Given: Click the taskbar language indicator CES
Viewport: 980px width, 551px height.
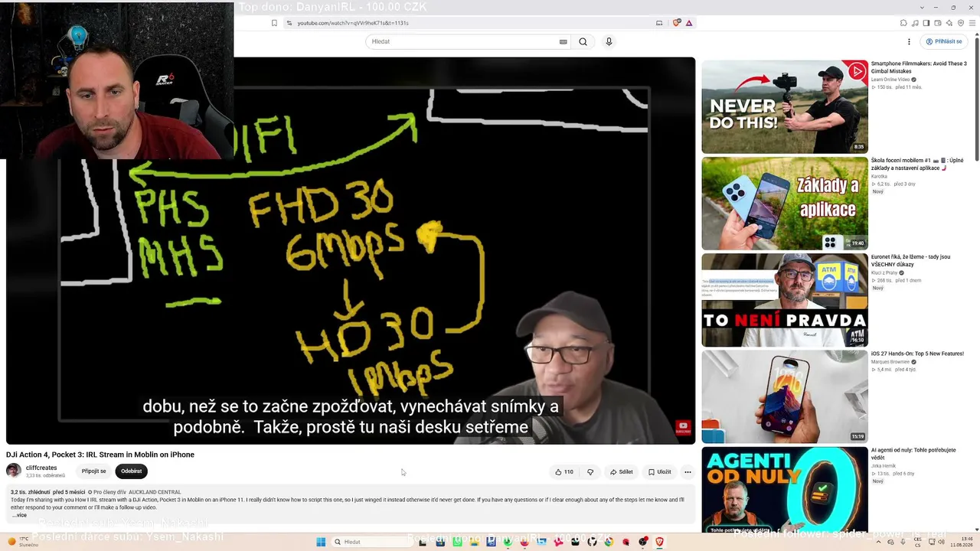Looking at the screenshot, I should [x=917, y=542].
